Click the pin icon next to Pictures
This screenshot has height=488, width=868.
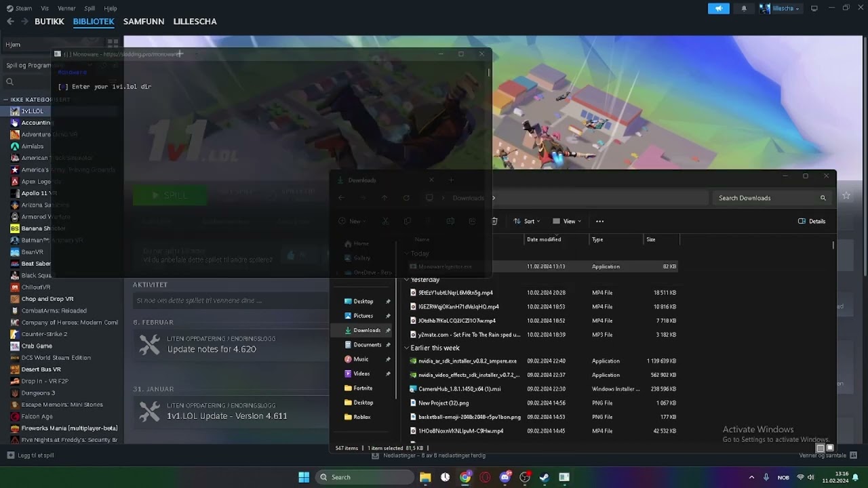[388, 316]
